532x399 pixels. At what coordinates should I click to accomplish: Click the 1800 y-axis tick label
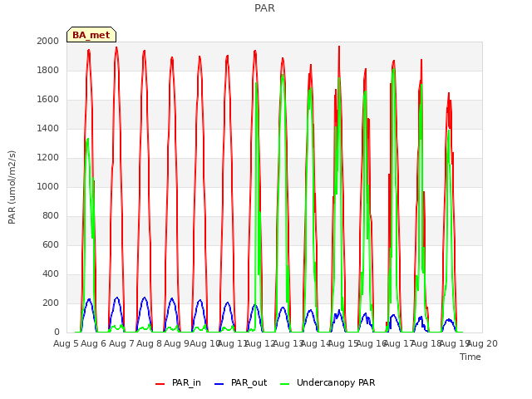point(48,70)
